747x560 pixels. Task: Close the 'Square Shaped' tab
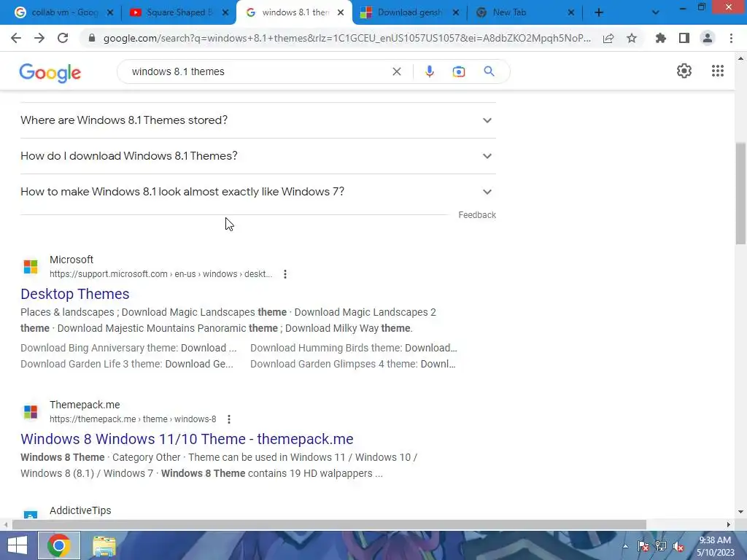(x=226, y=13)
